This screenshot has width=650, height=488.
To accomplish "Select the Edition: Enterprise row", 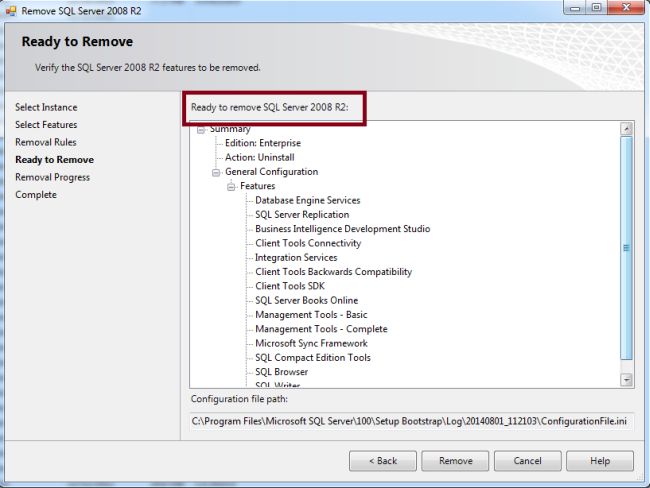I will pos(263,143).
